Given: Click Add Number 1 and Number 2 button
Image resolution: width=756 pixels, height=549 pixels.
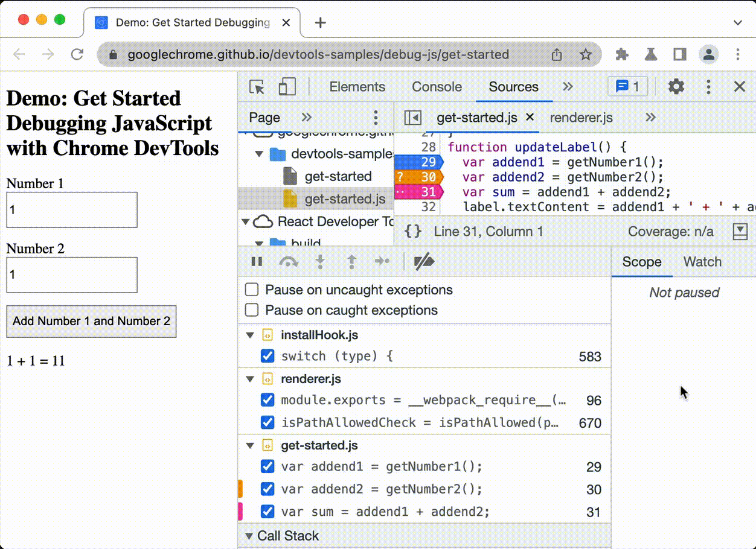Looking at the screenshot, I should [91, 321].
